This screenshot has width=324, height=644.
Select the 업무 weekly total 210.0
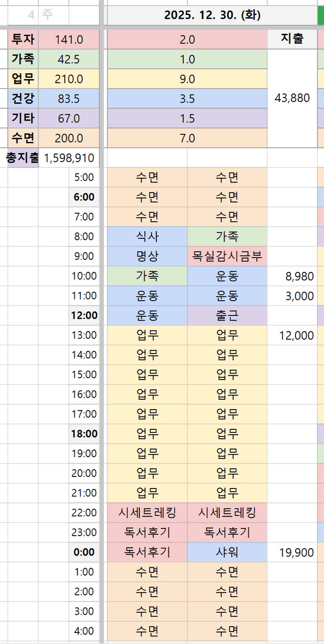[69, 79]
